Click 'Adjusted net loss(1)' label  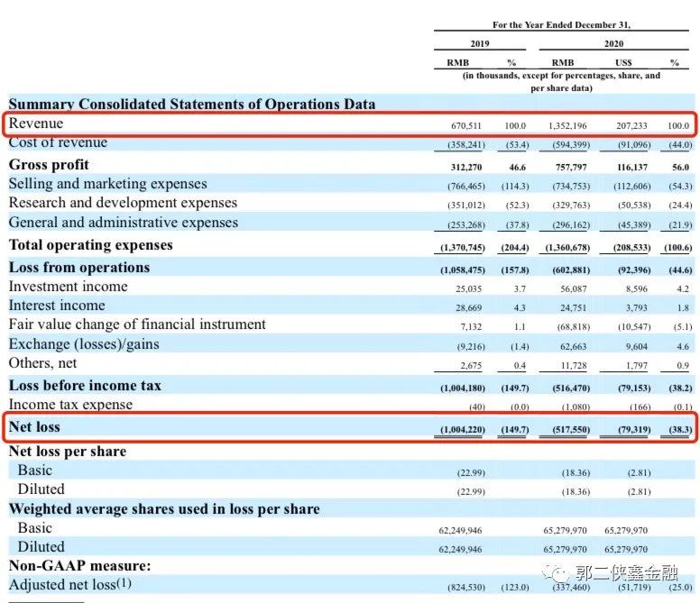point(70,584)
